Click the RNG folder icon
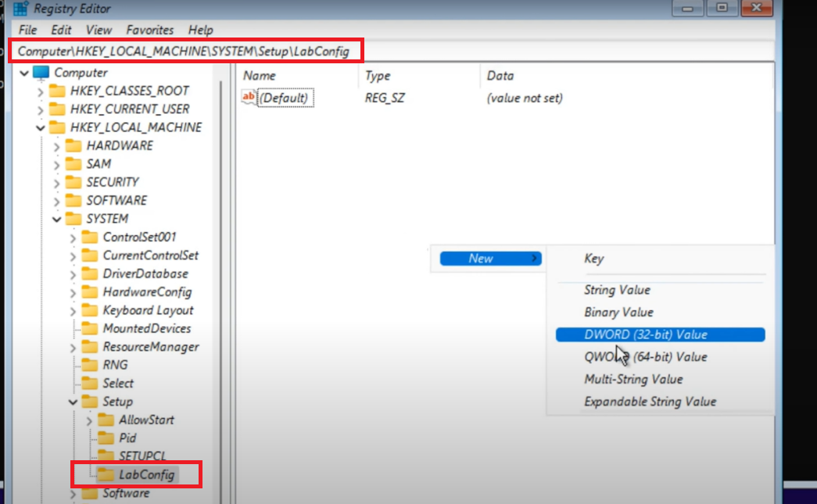 pyautogui.click(x=90, y=365)
